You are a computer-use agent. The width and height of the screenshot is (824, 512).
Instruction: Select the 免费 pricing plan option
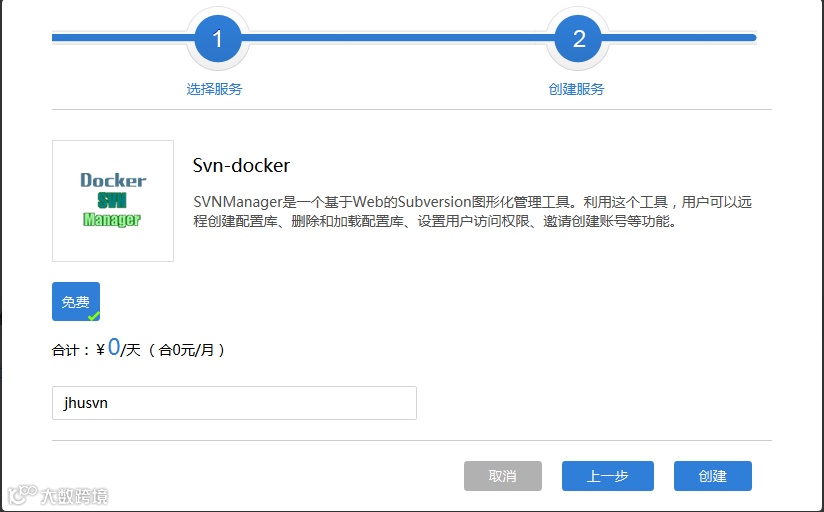coord(76,302)
